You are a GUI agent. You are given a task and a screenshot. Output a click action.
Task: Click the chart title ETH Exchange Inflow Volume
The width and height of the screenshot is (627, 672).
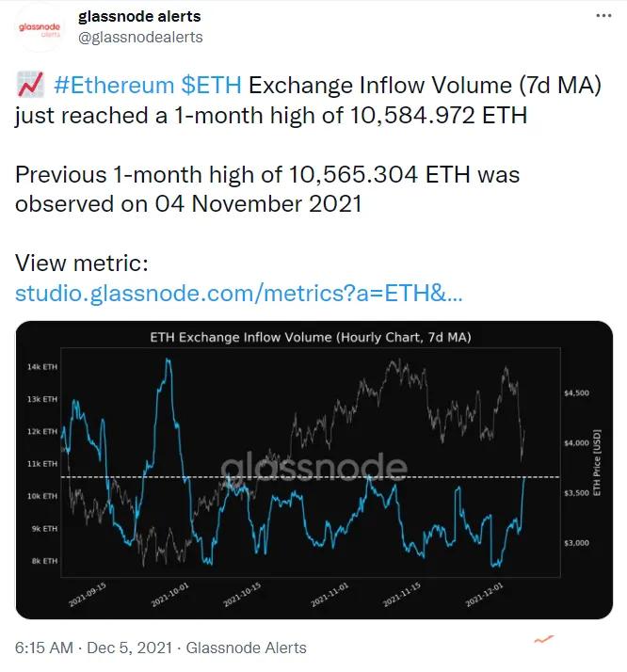[311, 337]
